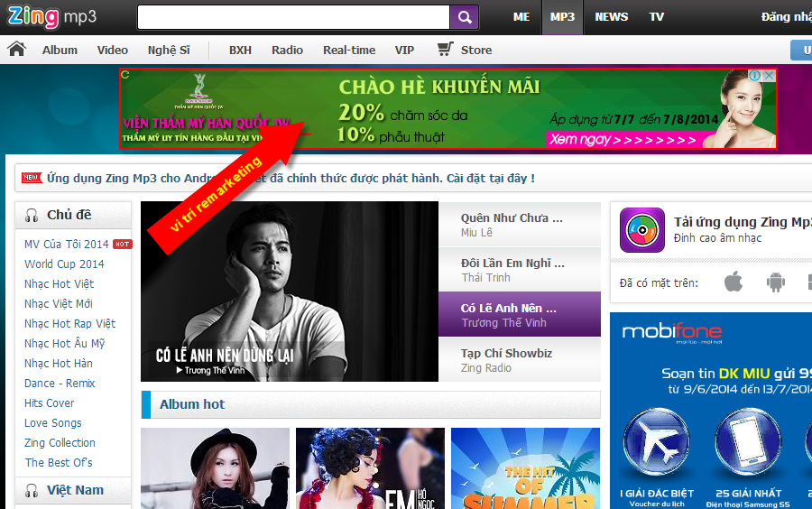Click the purple search magnifier button
Viewport: 812px width, 509px height.
465,18
